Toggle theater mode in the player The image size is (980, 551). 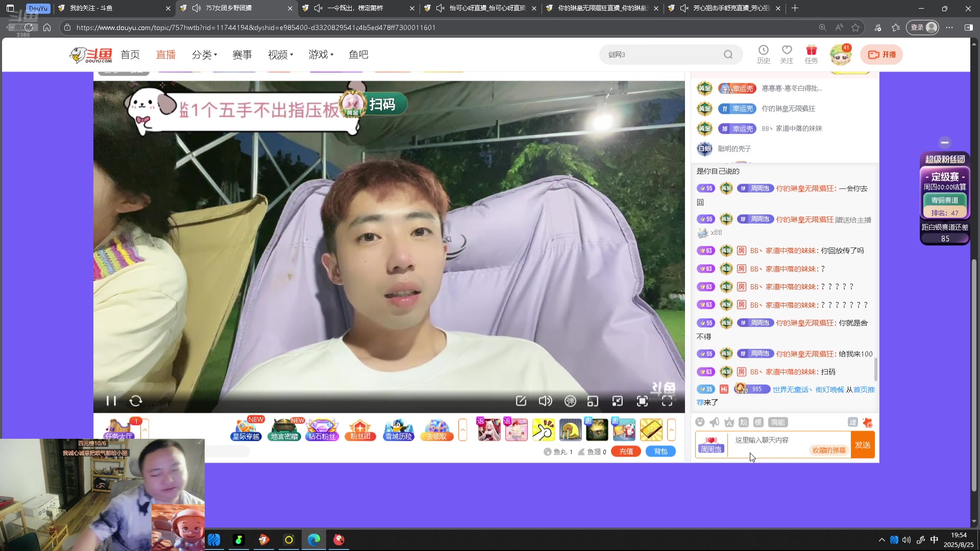[x=618, y=401]
